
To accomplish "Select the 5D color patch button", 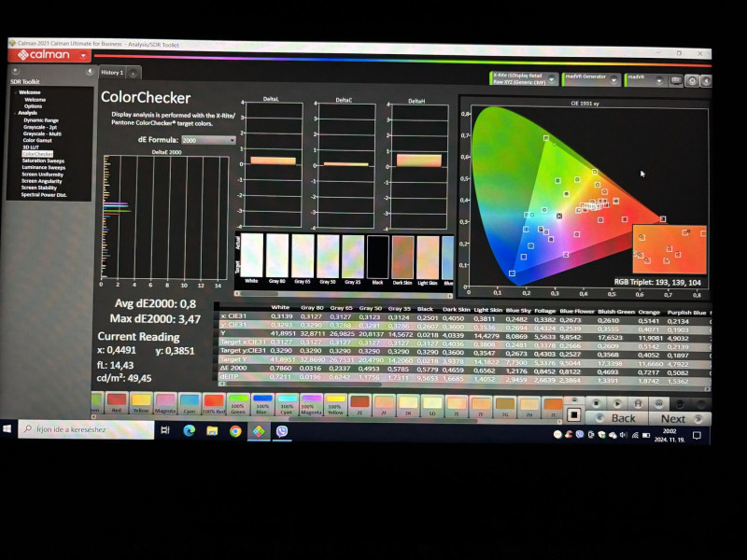I will click(x=432, y=406).
